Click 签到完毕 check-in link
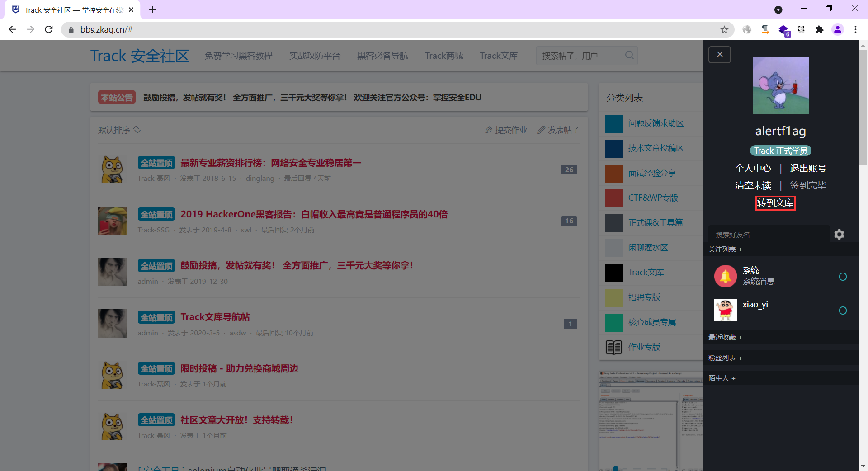 808,185
